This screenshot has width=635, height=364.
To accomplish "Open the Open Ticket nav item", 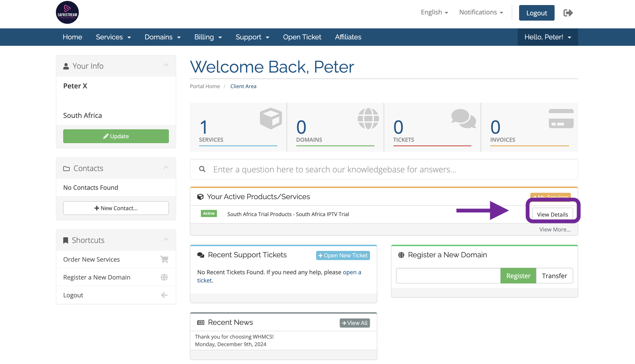I will pyautogui.click(x=302, y=37).
